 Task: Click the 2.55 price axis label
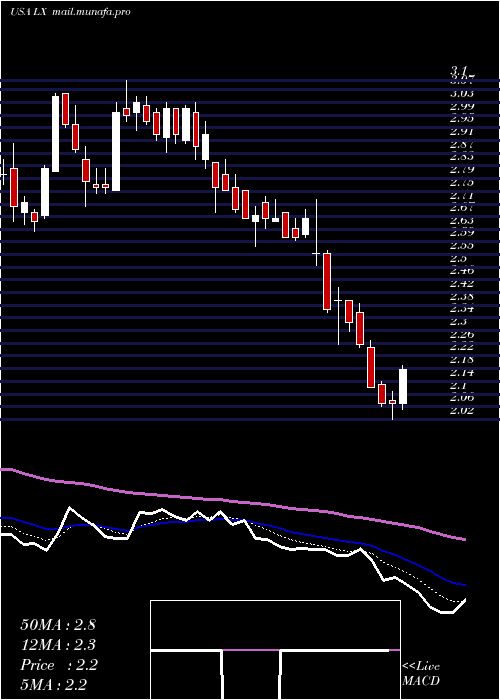tap(462, 246)
